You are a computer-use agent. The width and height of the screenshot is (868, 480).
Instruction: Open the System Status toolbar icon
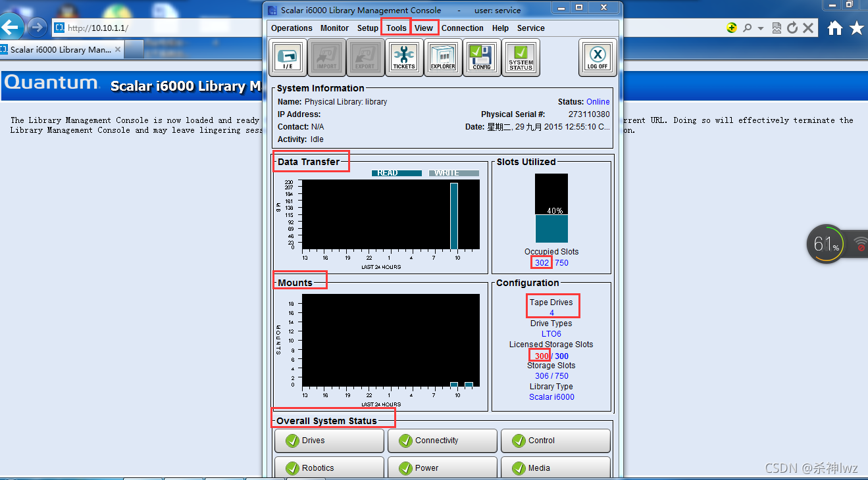tap(521, 57)
